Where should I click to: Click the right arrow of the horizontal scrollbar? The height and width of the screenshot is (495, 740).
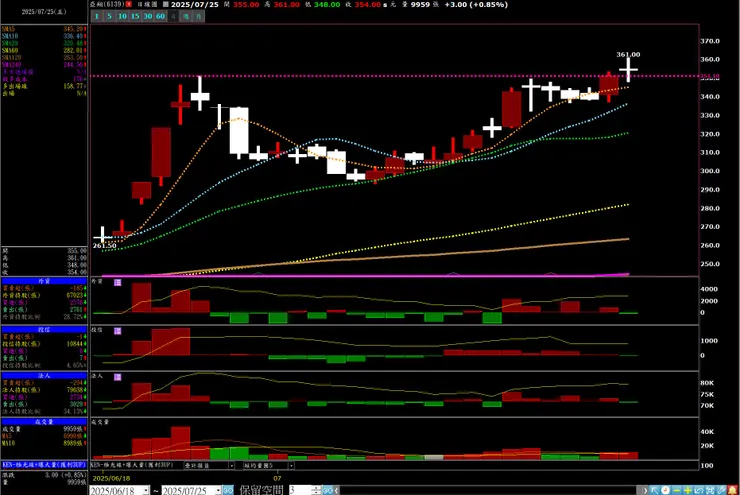[645, 491]
